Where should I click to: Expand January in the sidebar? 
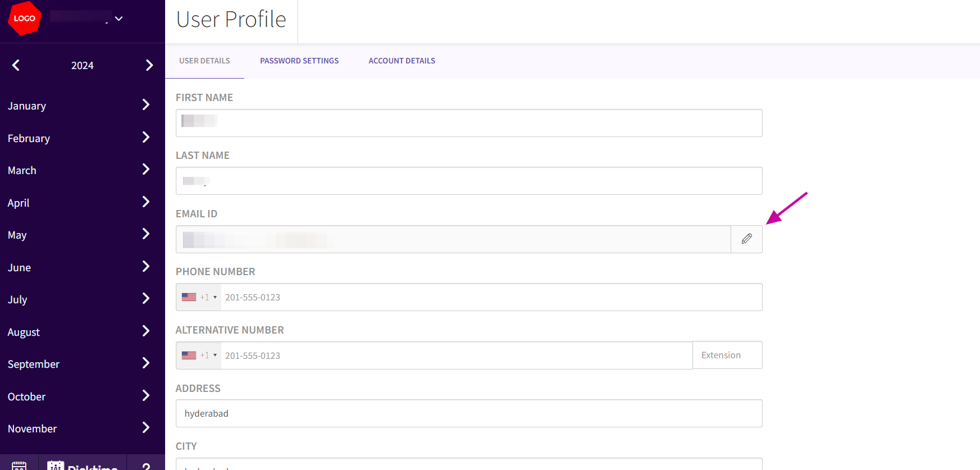pos(145,105)
